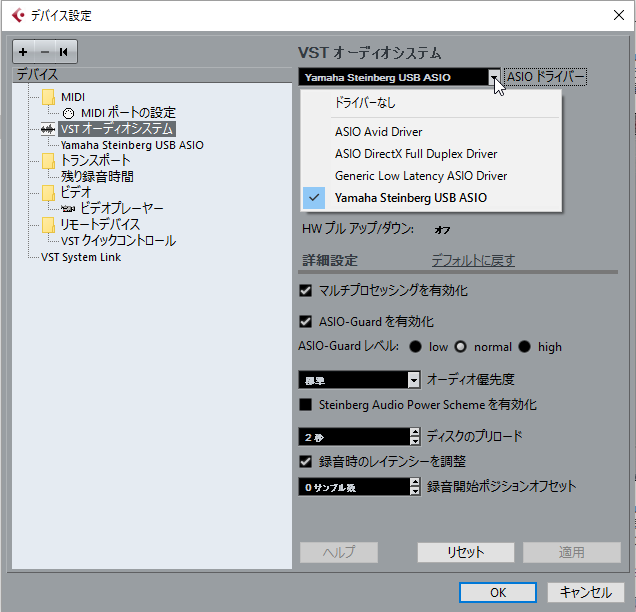Set ASIO-Guard level to high

click(x=525, y=347)
